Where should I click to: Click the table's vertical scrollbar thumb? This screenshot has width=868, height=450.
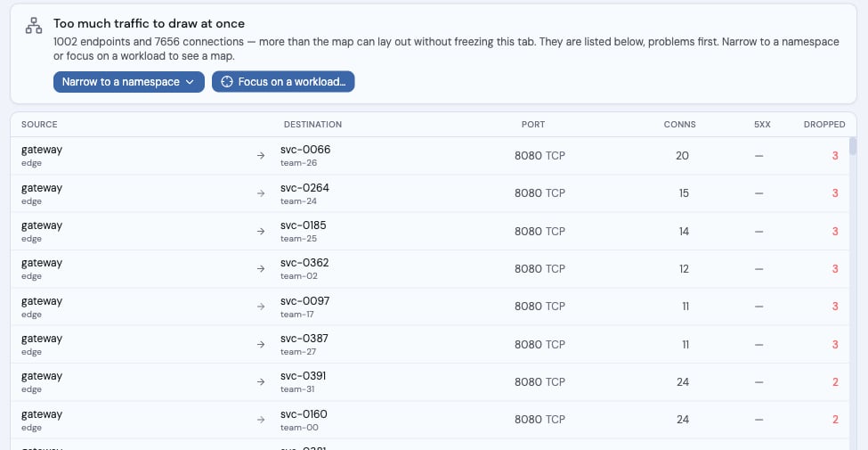(853, 147)
